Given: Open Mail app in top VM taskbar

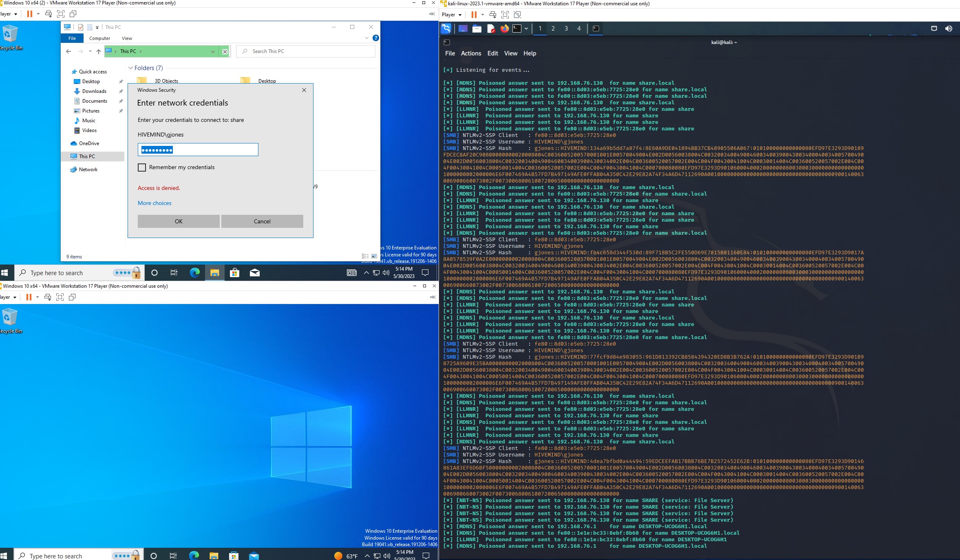Looking at the screenshot, I should point(255,273).
